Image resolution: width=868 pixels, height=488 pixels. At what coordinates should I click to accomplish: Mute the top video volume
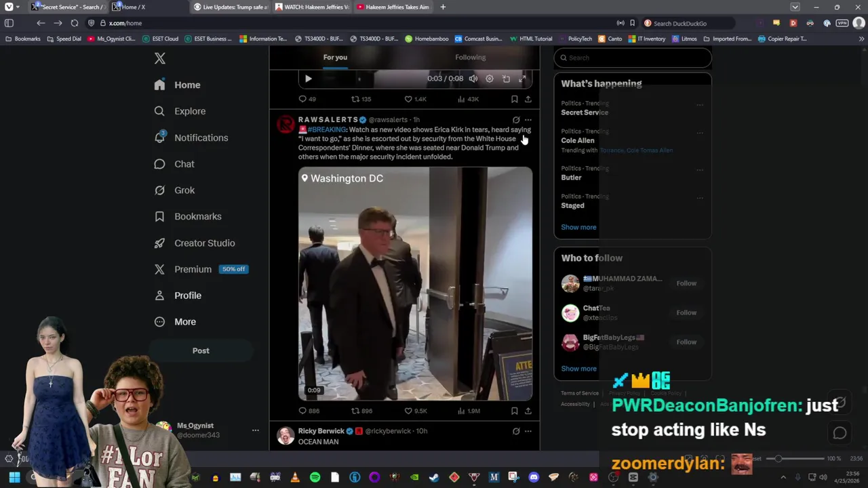pyautogui.click(x=473, y=79)
